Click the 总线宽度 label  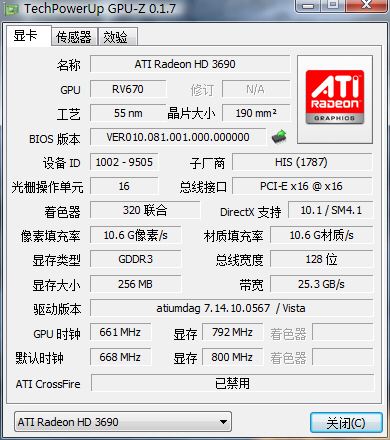pyautogui.click(x=239, y=260)
